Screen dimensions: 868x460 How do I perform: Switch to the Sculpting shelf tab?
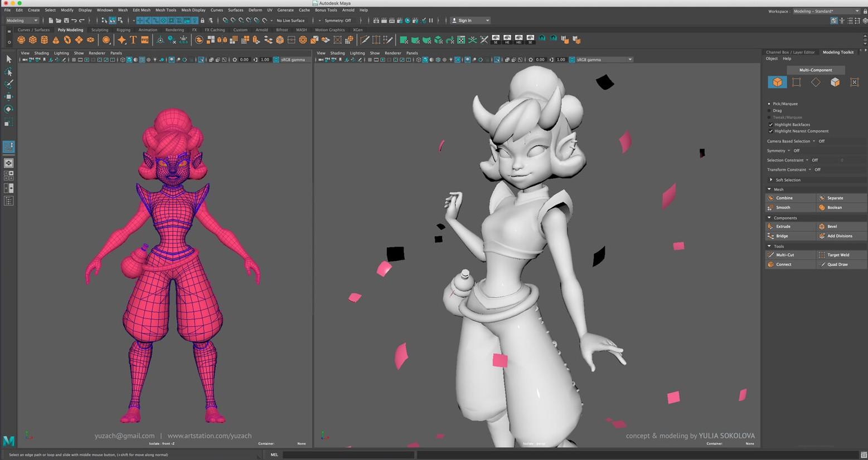point(100,30)
